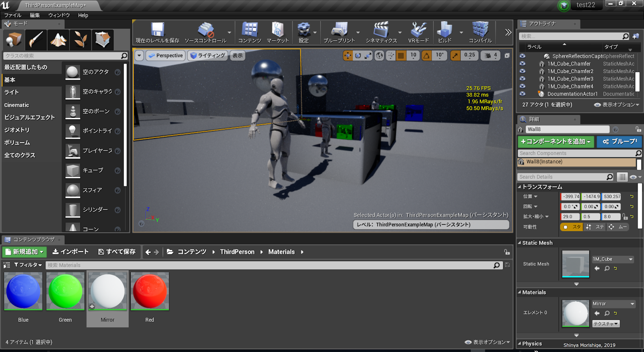Open the Cinematics clapperboard icon

pyautogui.click(x=381, y=32)
